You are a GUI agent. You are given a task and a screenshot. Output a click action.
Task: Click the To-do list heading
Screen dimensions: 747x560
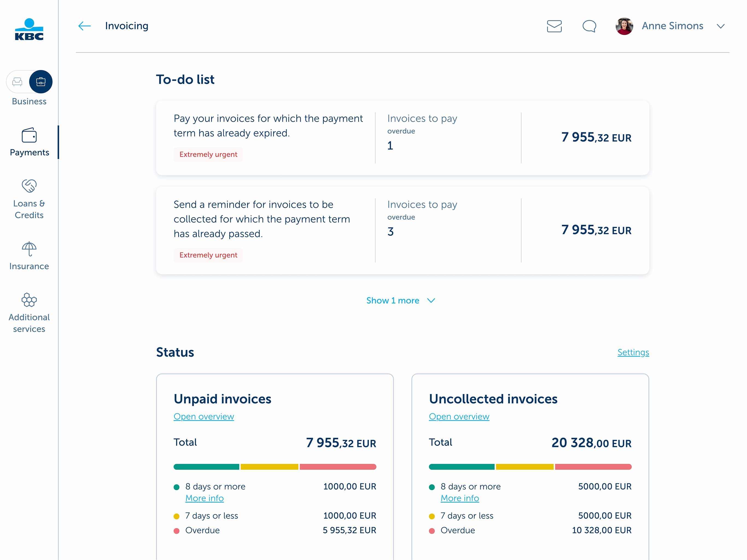pyautogui.click(x=185, y=80)
